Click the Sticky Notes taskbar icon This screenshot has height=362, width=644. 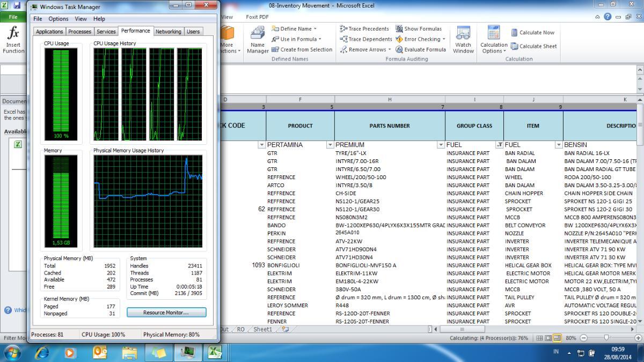[x=158, y=352]
